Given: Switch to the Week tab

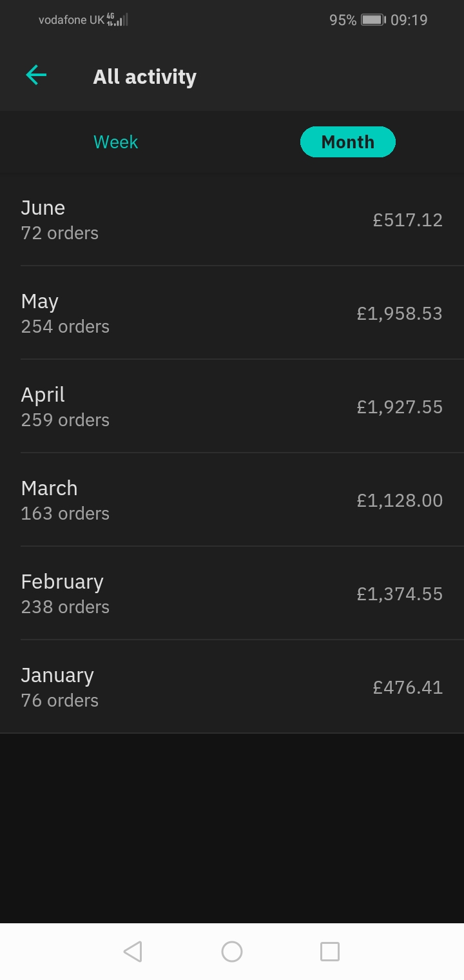Looking at the screenshot, I should coord(116,142).
